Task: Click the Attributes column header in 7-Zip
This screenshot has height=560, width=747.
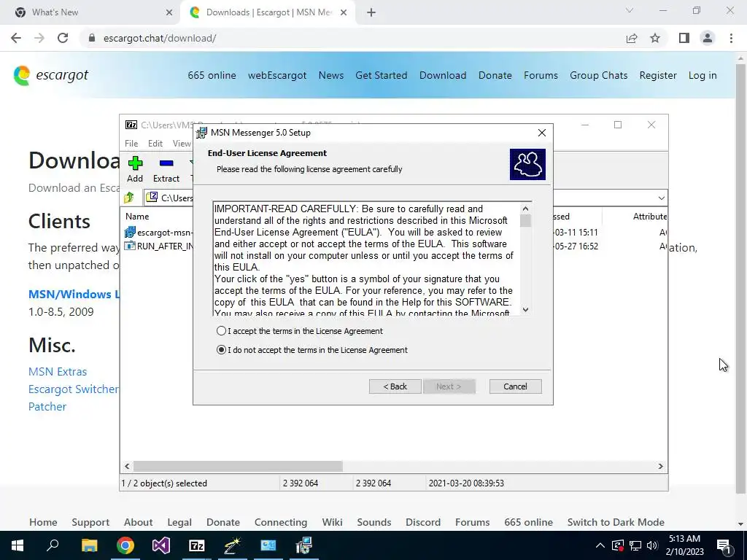Action: pos(650,216)
